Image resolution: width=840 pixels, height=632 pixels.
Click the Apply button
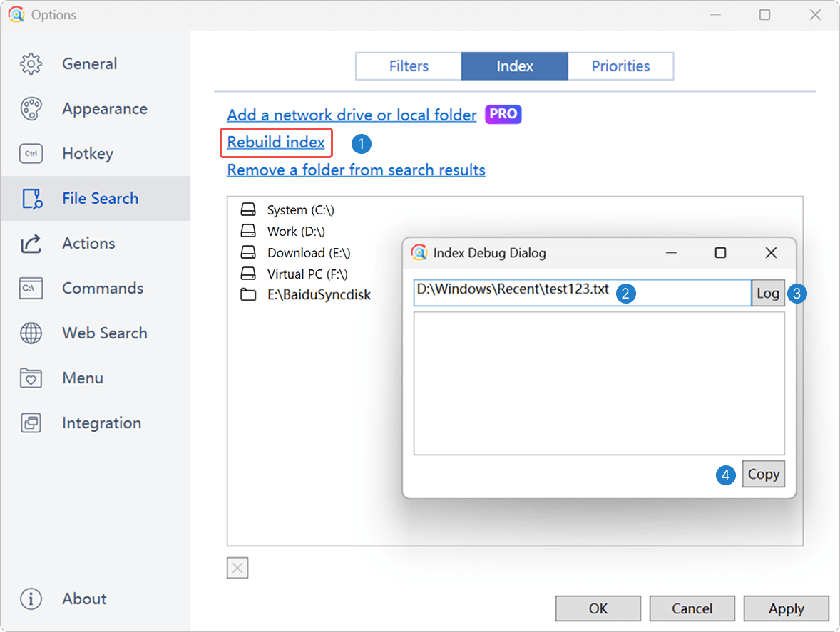[787, 608]
